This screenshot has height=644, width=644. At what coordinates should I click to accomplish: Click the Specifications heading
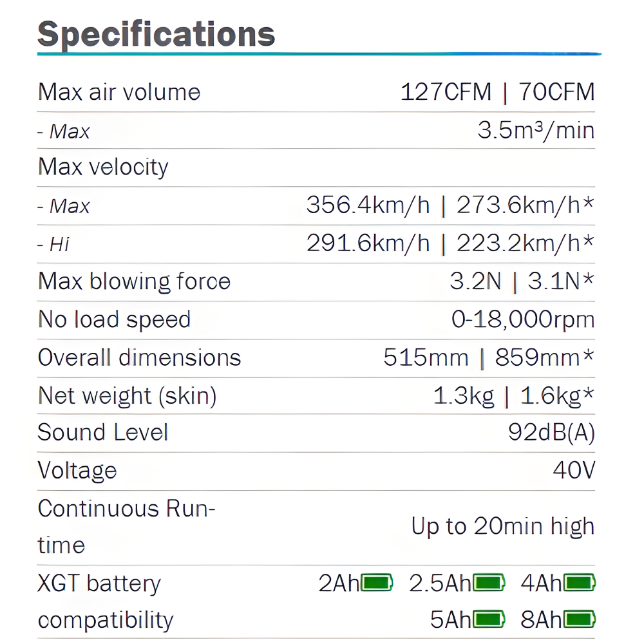(156, 33)
